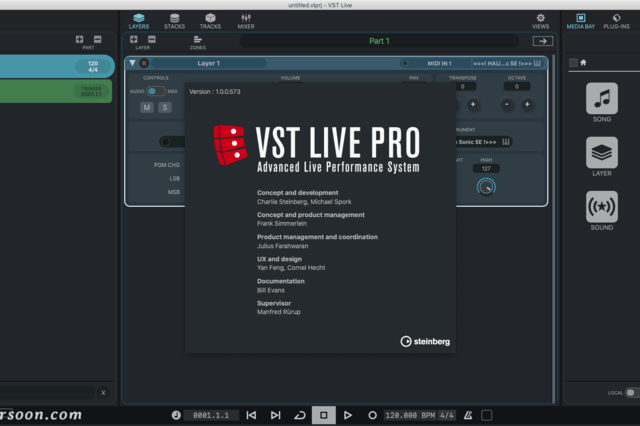Solo Layer 1 with the S button
The height and width of the screenshot is (426, 640).
pos(165,108)
